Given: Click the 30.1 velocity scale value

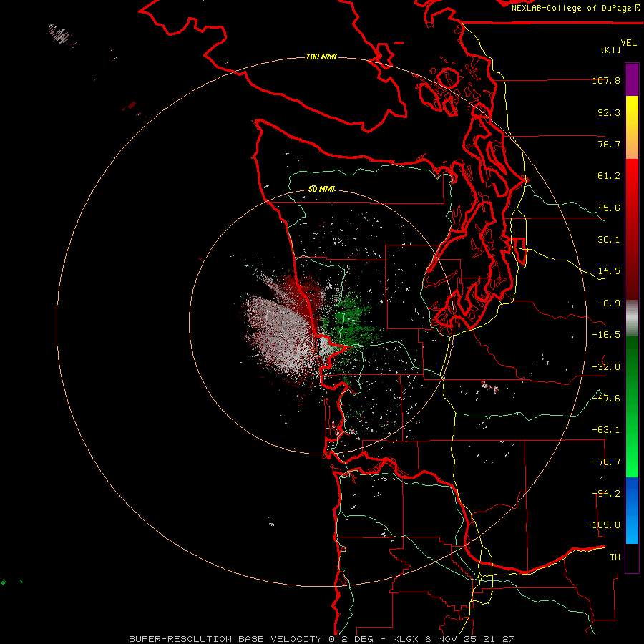Looking at the screenshot, I should [609, 240].
